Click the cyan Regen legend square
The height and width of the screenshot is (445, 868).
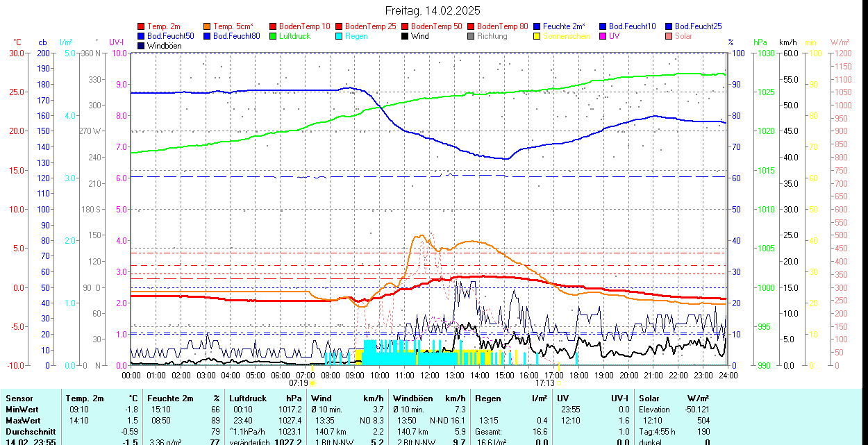340,36
